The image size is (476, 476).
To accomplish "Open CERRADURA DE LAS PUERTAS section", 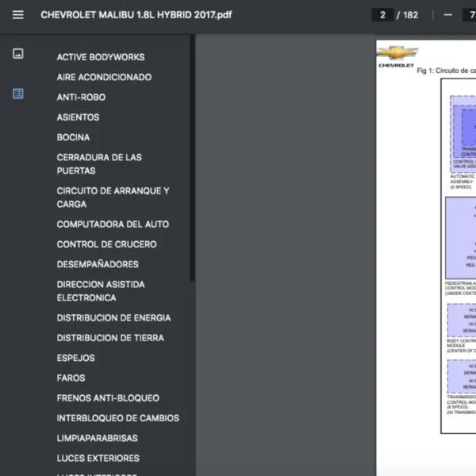I will pyautogui.click(x=99, y=163).
